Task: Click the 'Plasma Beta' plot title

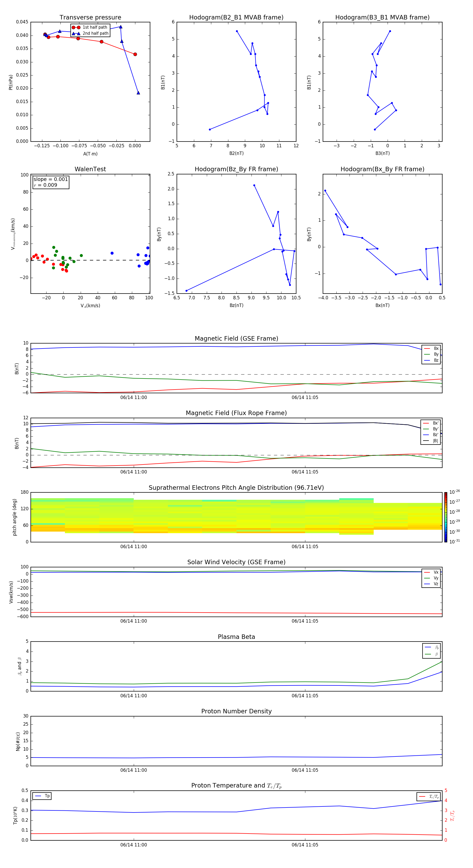Action: 236,637
